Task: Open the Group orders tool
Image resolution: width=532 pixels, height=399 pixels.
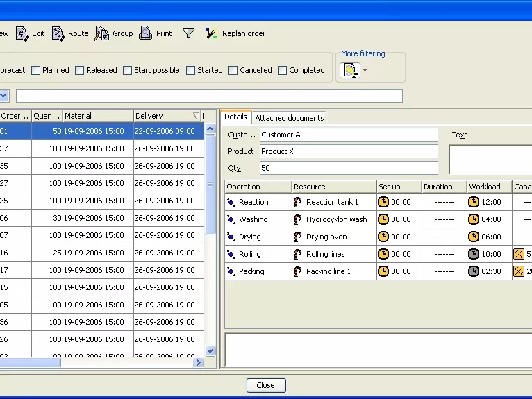Action: point(114,33)
